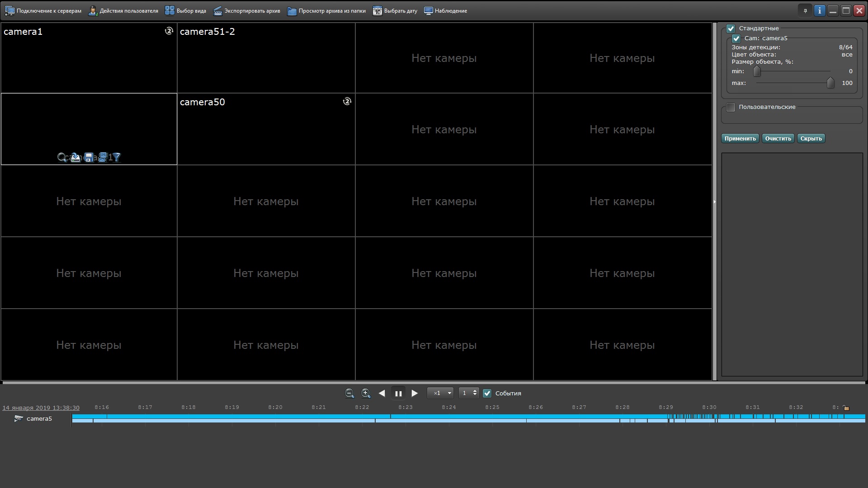
Task: Click the magnifier icon in selected camera cell
Action: tap(62, 157)
